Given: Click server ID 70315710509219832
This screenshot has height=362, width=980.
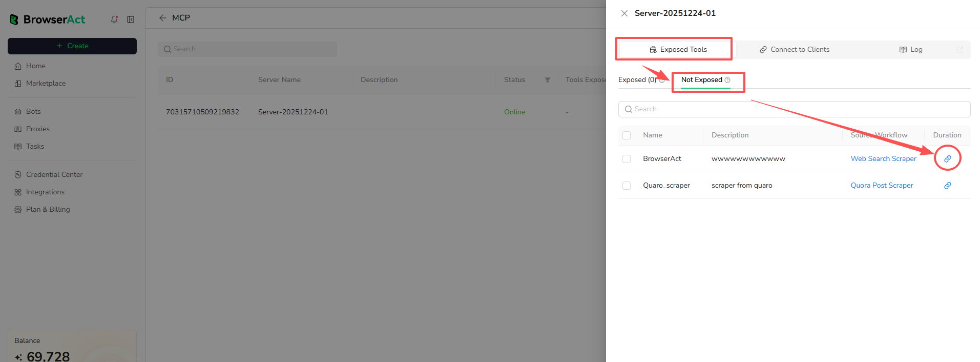Looking at the screenshot, I should tap(202, 112).
